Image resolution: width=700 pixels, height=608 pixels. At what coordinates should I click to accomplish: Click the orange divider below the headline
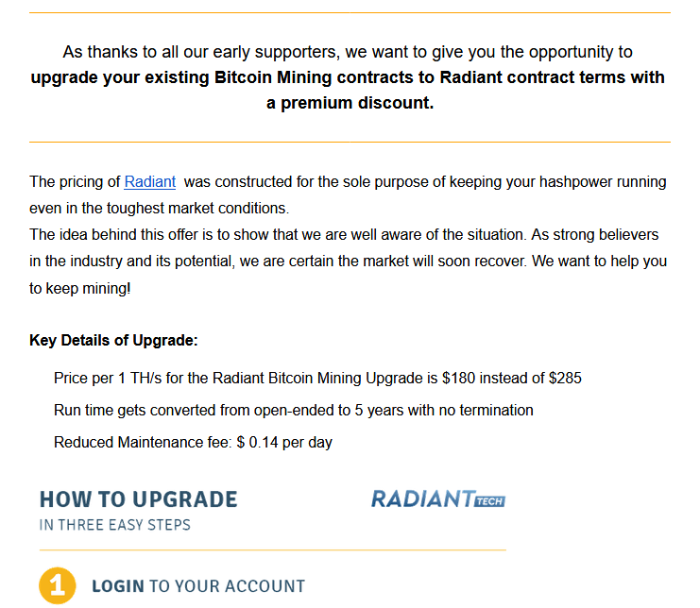click(x=350, y=143)
